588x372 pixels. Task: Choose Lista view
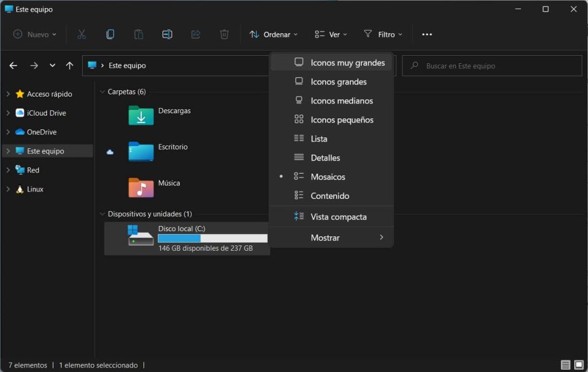coord(331,139)
